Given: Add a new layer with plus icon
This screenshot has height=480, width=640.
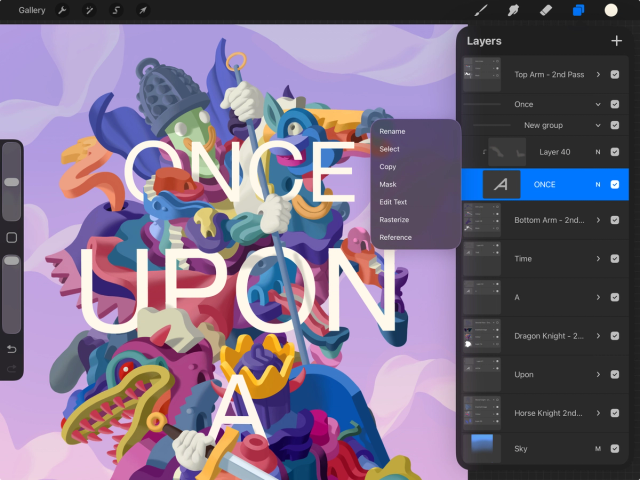Looking at the screenshot, I should pos(616,41).
